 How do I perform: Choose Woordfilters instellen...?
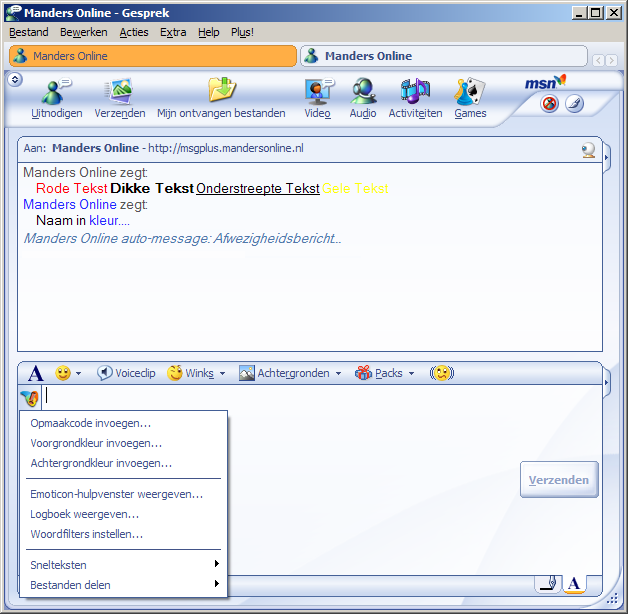click(124, 534)
